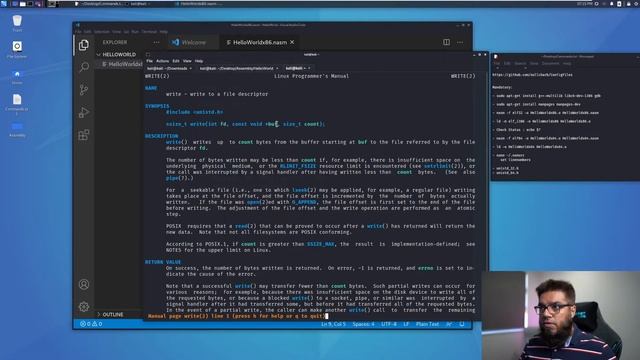
Task: Open the Accounts icon in VS Code
Action: pyautogui.click(x=84, y=284)
